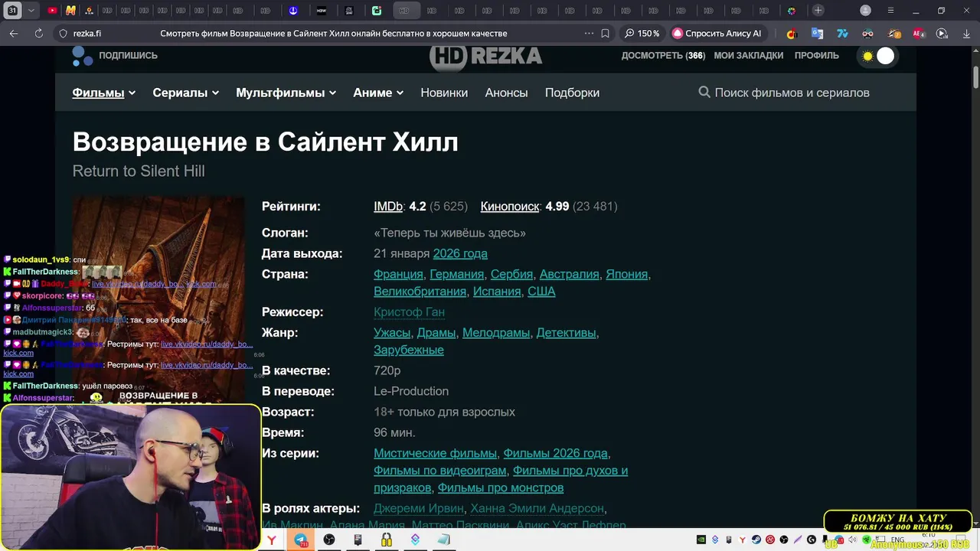Bookmark this page with the bookmark icon

(605, 34)
